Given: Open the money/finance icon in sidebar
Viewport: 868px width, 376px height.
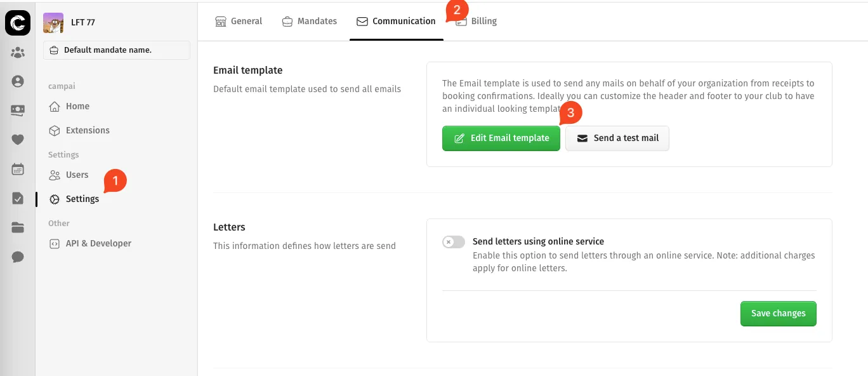Looking at the screenshot, I should point(18,111).
